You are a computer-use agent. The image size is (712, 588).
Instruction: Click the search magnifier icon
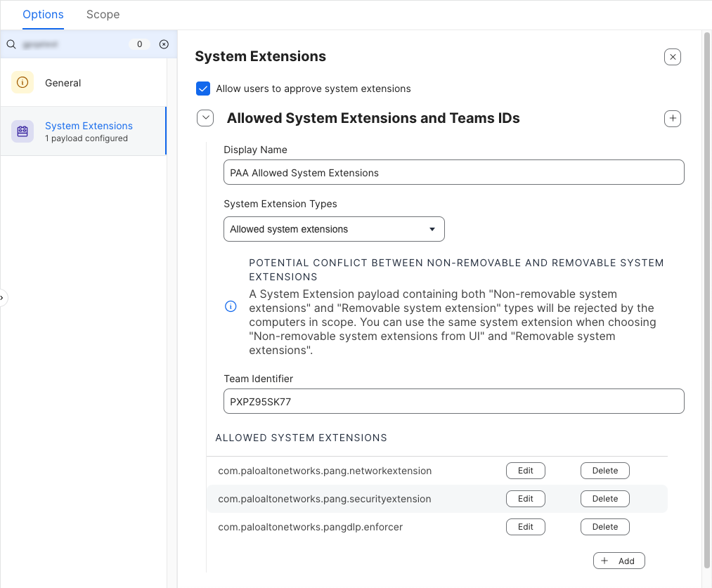[x=11, y=44]
